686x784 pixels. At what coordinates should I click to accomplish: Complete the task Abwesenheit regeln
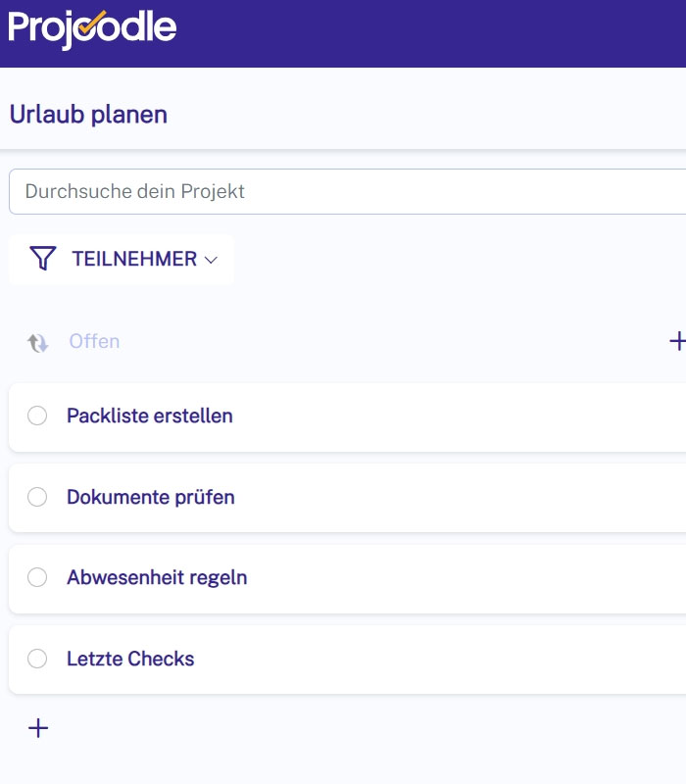coord(37,577)
